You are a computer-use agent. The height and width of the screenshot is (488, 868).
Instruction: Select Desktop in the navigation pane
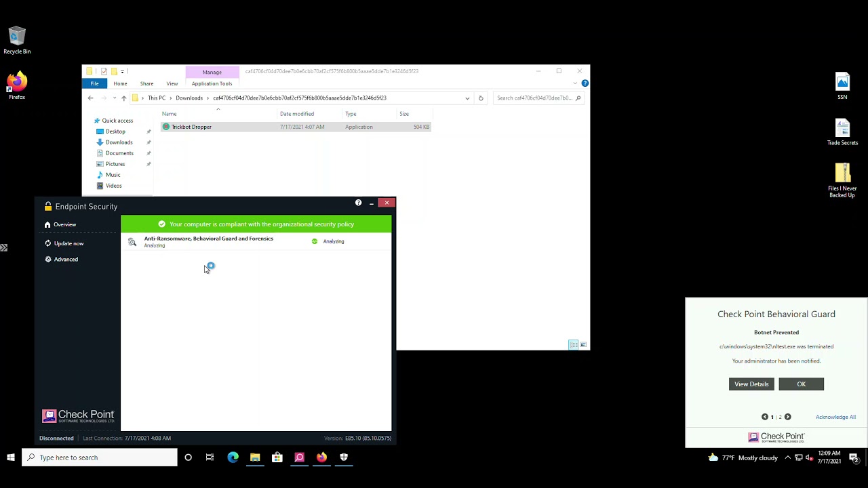(x=115, y=131)
